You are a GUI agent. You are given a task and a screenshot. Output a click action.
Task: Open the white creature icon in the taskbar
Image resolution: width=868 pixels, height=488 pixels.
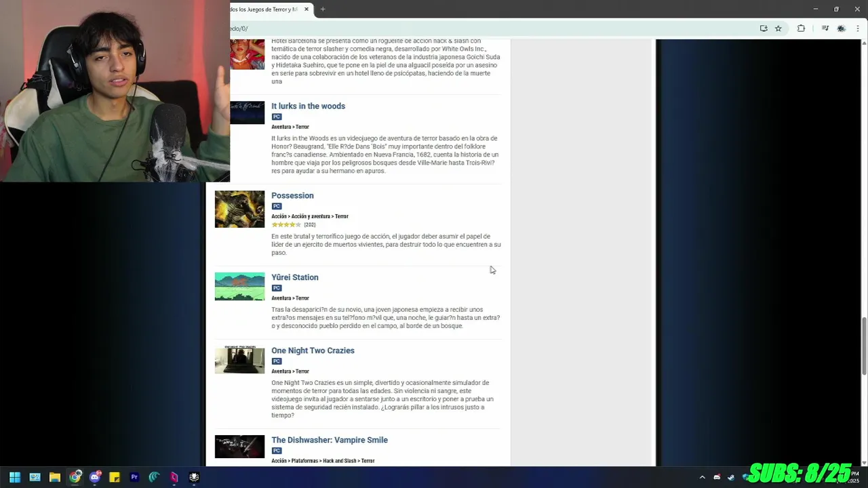point(194,477)
